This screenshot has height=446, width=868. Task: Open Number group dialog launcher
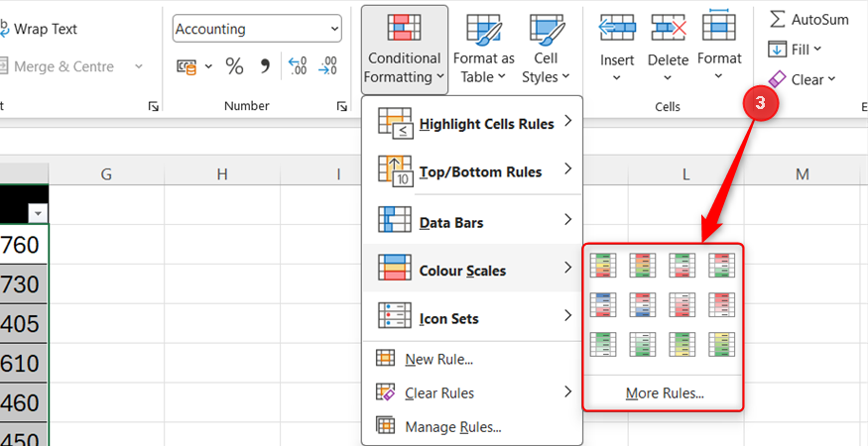342,106
